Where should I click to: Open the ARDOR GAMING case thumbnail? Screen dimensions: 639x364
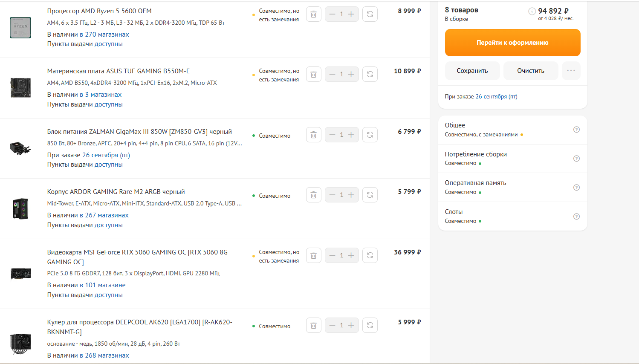tap(20, 208)
